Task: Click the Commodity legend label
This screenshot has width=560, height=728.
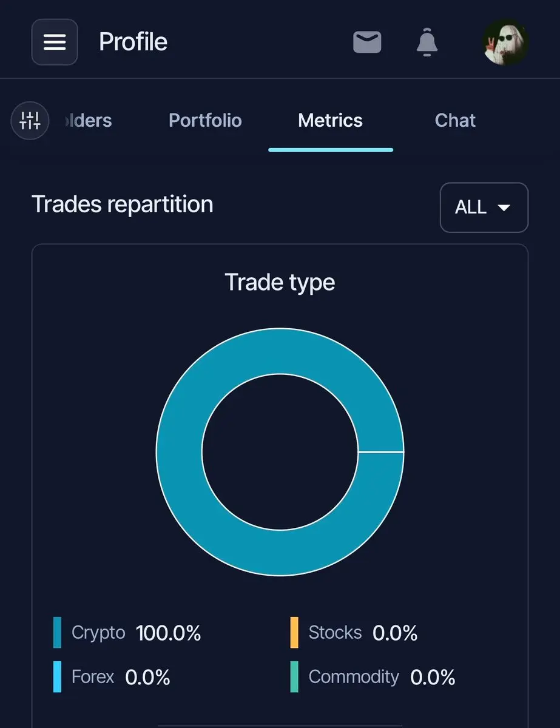Action: point(354,676)
